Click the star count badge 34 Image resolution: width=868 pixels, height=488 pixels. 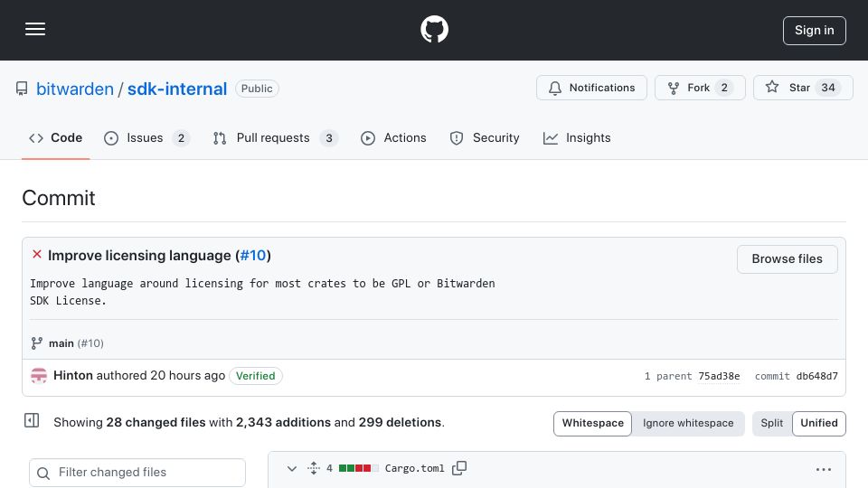(827, 88)
